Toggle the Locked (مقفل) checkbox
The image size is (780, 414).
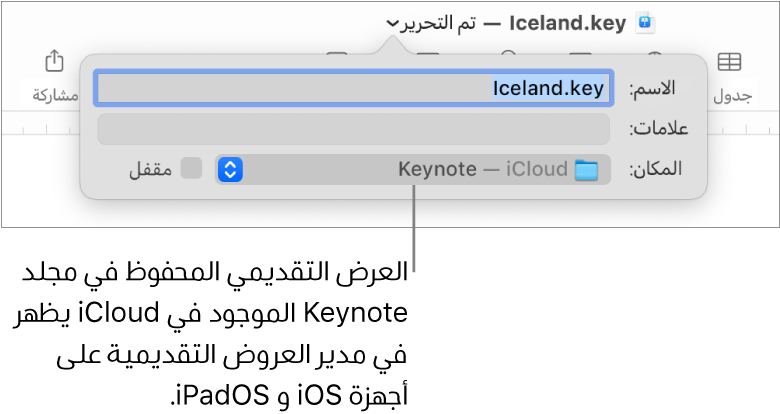coord(191,169)
